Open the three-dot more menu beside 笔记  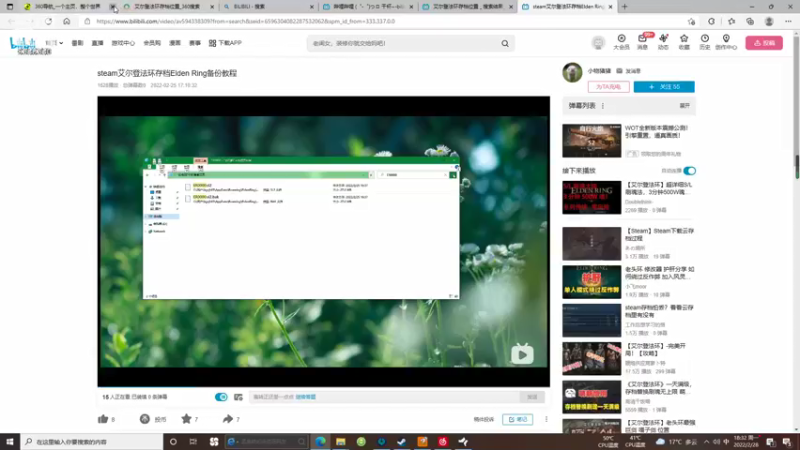pos(546,419)
